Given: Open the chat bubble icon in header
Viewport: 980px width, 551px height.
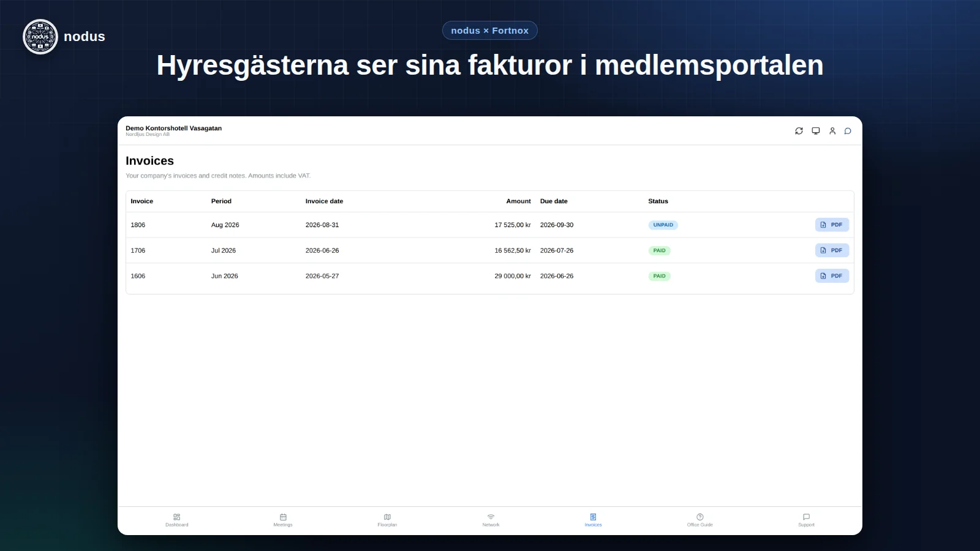Looking at the screenshot, I should pos(848,131).
